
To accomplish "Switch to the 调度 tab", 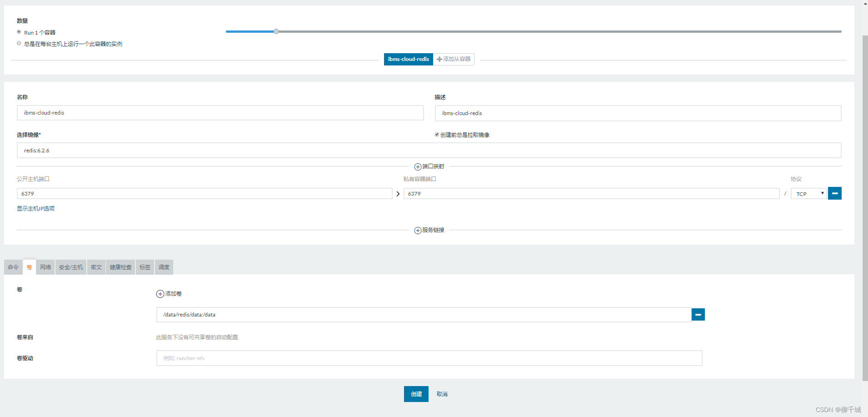I will pyautogui.click(x=164, y=267).
